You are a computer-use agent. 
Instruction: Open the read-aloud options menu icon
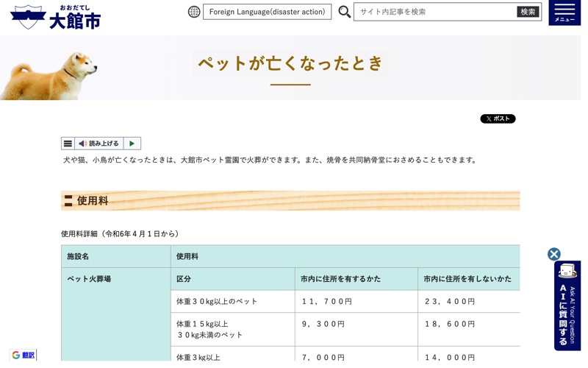click(68, 144)
